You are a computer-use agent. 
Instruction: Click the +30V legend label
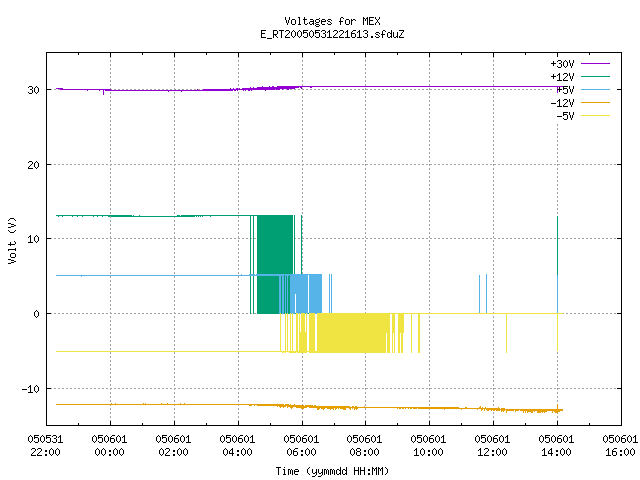click(x=562, y=64)
